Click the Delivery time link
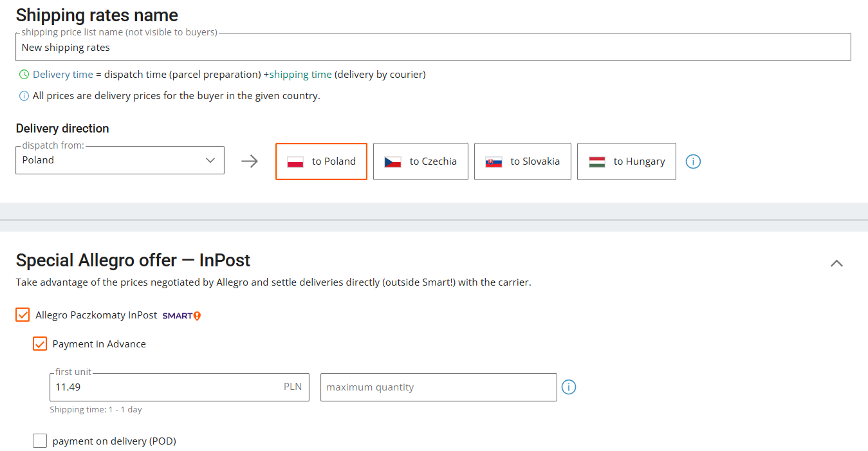This screenshot has height=451, width=868. [x=63, y=75]
